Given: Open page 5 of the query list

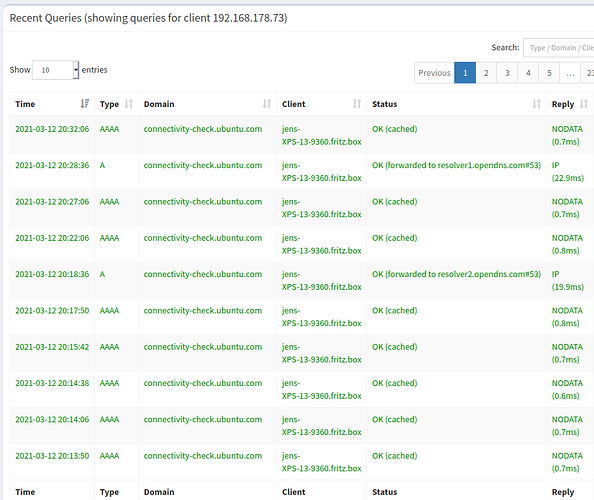Looking at the screenshot, I should coord(549,73).
